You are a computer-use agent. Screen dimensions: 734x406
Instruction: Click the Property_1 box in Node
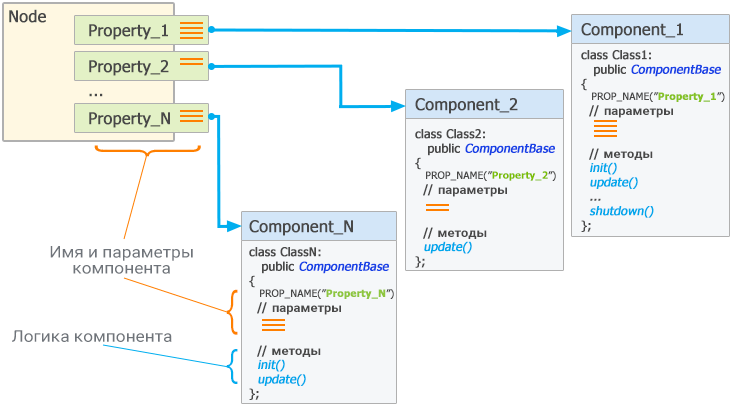(x=141, y=30)
